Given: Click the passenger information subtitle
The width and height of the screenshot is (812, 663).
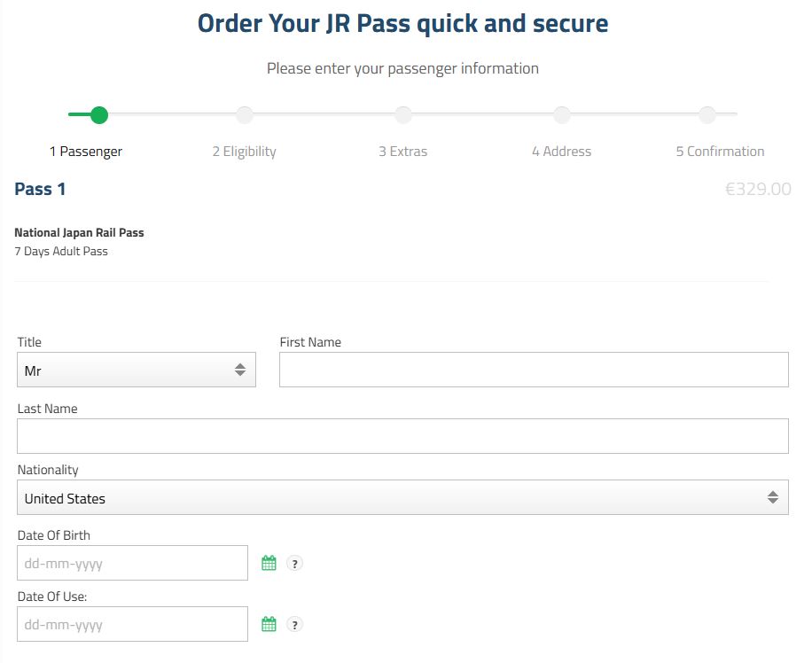Looking at the screenshot, I should point(402,68).
